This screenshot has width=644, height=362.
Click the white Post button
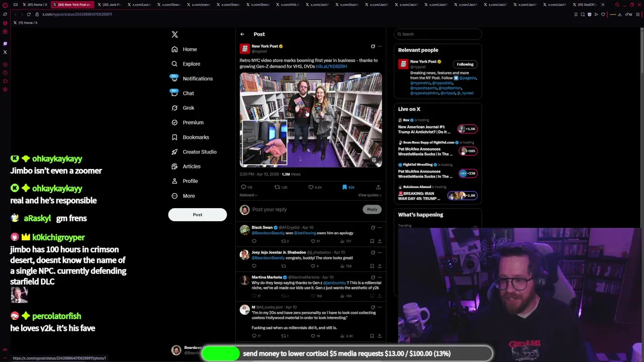tap(197, 215)
